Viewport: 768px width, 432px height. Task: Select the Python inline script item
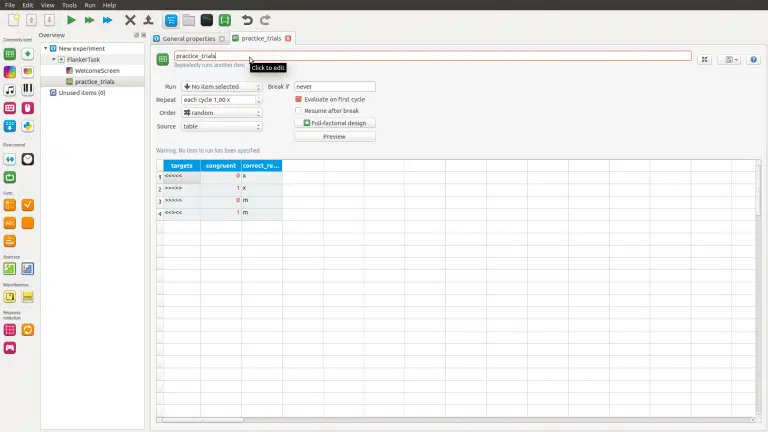[x=27, y=126]
